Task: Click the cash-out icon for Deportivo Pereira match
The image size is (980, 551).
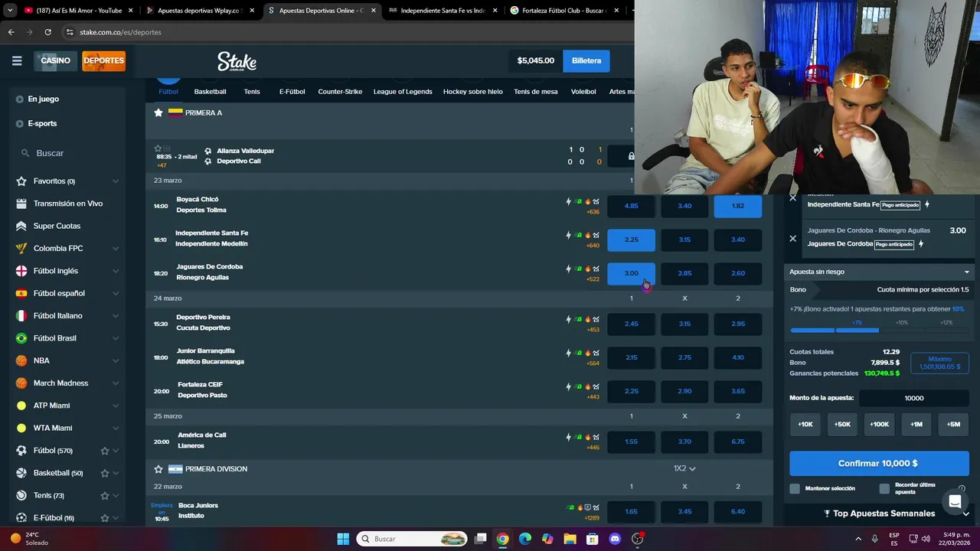Action: click(x=579, y=319)
